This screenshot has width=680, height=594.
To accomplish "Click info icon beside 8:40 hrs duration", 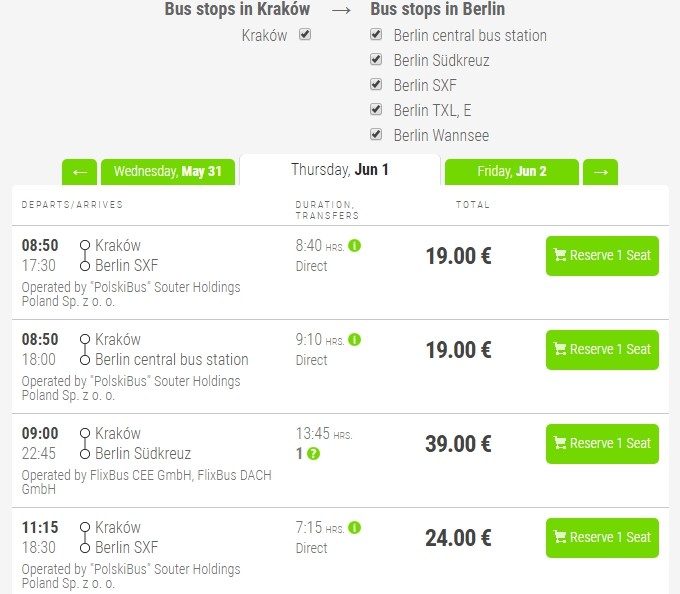I will 355,246.
